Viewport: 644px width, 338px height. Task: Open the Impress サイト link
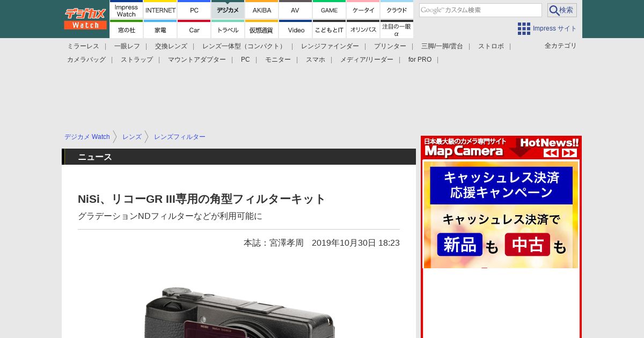pos(555,28)
